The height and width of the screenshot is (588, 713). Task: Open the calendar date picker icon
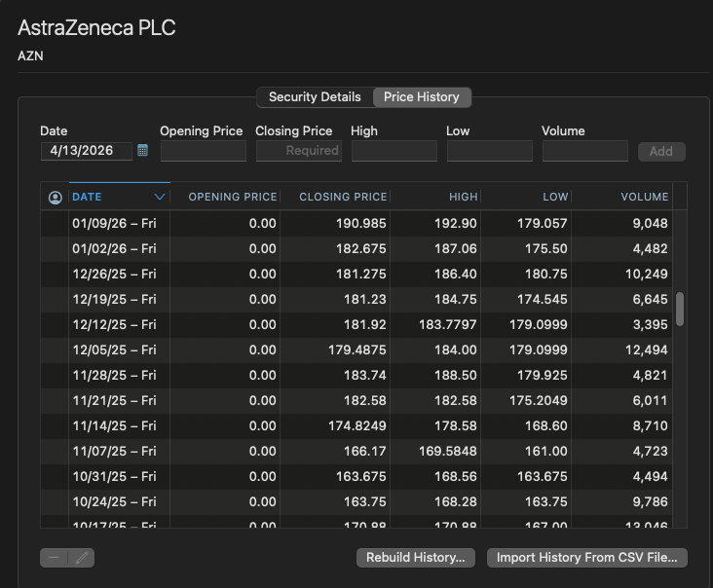click(x=142, y=151)
